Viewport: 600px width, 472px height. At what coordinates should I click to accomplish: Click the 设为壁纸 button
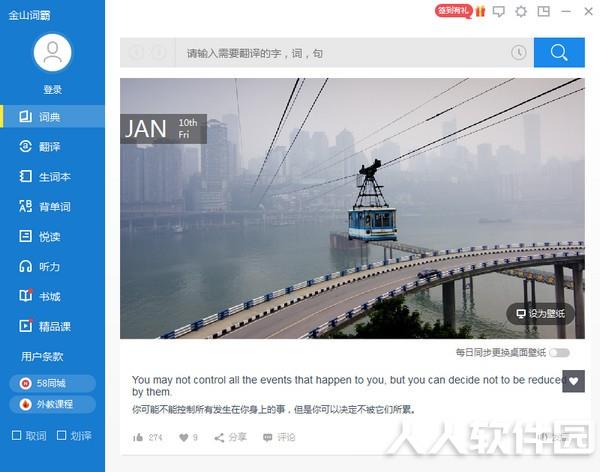pos(540,314)
